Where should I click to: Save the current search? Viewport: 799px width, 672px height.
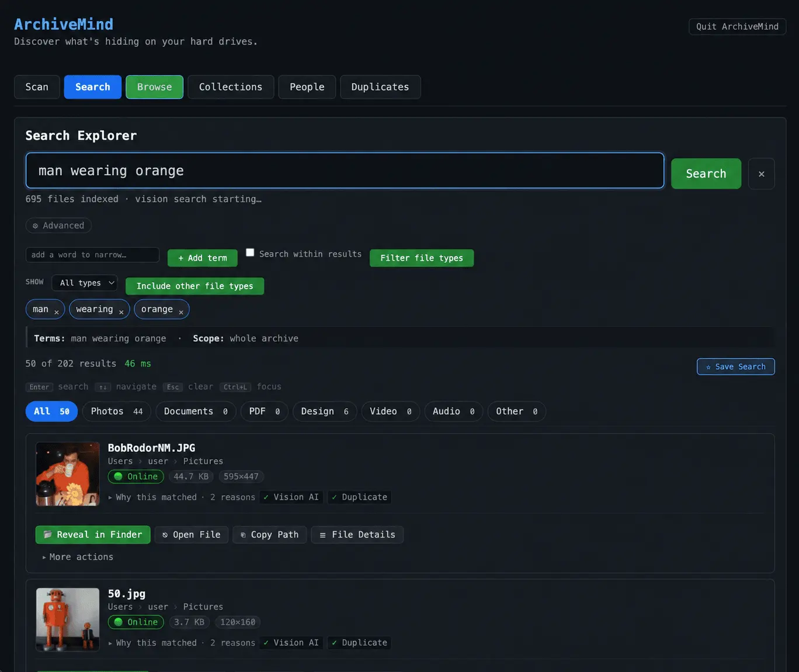click(736, 366)
